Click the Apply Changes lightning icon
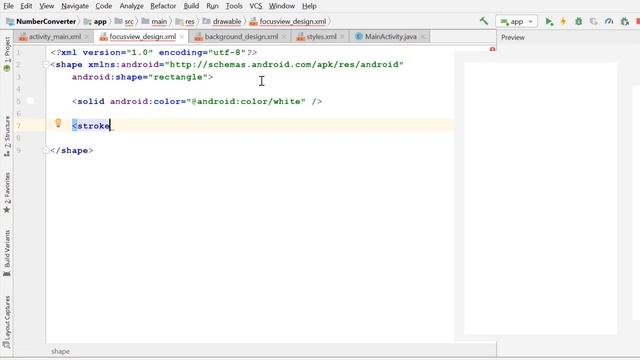The image size is (640, 360). point(563,22)
